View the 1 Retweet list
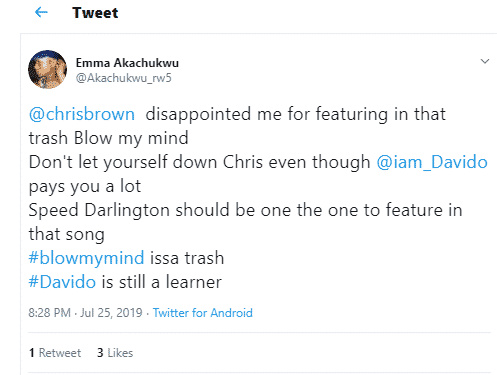The width and height of the screenshot is (497, 375). click(x=55, y=353)
